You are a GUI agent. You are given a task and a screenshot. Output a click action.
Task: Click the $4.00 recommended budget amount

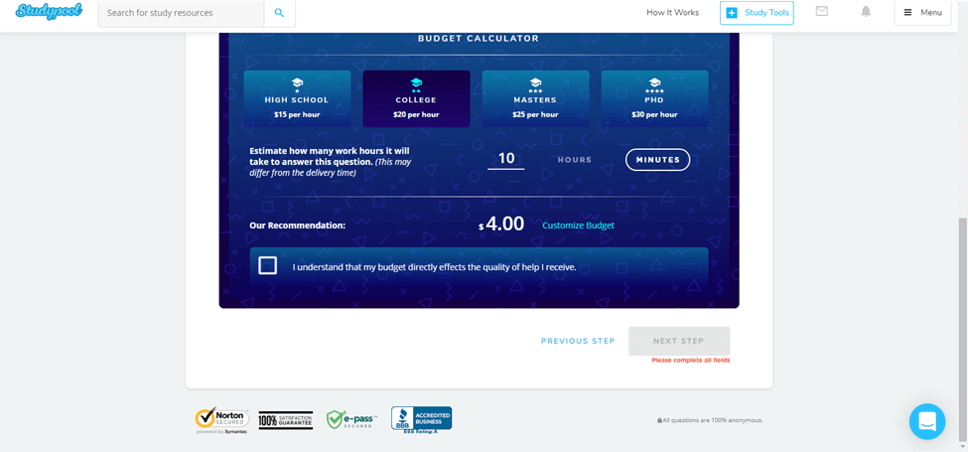[x=501, y=224]
